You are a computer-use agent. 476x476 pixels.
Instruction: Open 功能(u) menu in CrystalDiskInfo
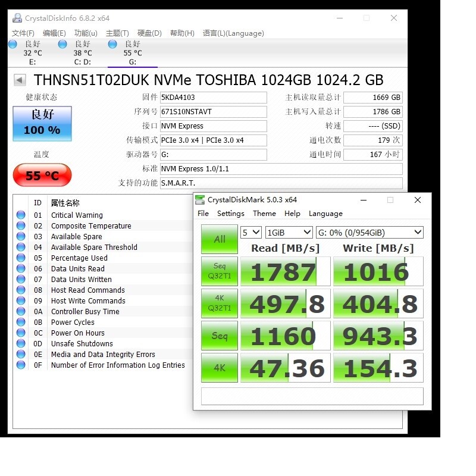(86, 33)
